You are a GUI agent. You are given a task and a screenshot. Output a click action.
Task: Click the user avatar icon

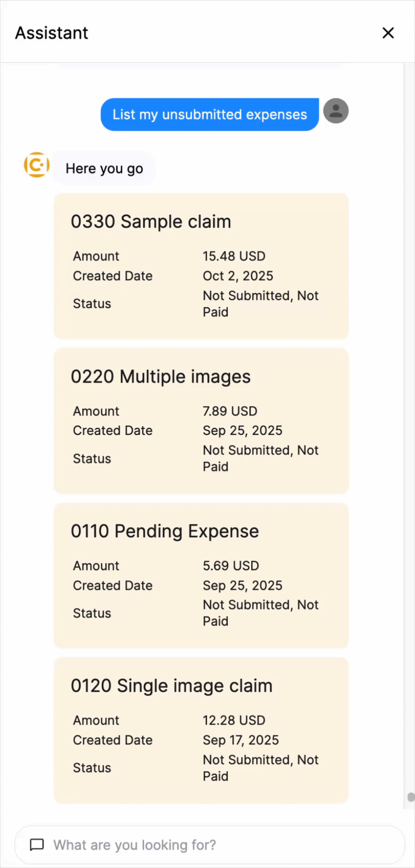pos(336,111)
